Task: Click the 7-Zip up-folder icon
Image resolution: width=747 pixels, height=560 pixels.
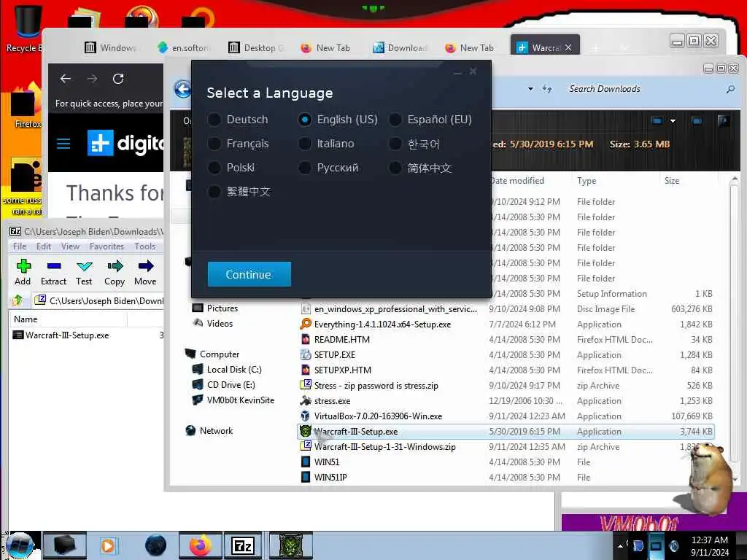Action: 18,300
